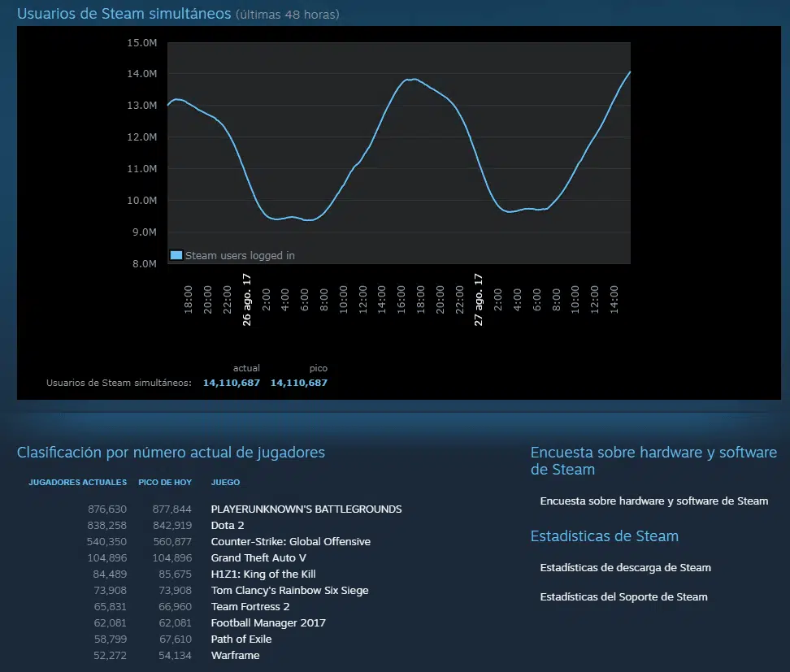Click the peak today value 560,877
The height and width of the screenshot is (672, 790).
[172, 541]
